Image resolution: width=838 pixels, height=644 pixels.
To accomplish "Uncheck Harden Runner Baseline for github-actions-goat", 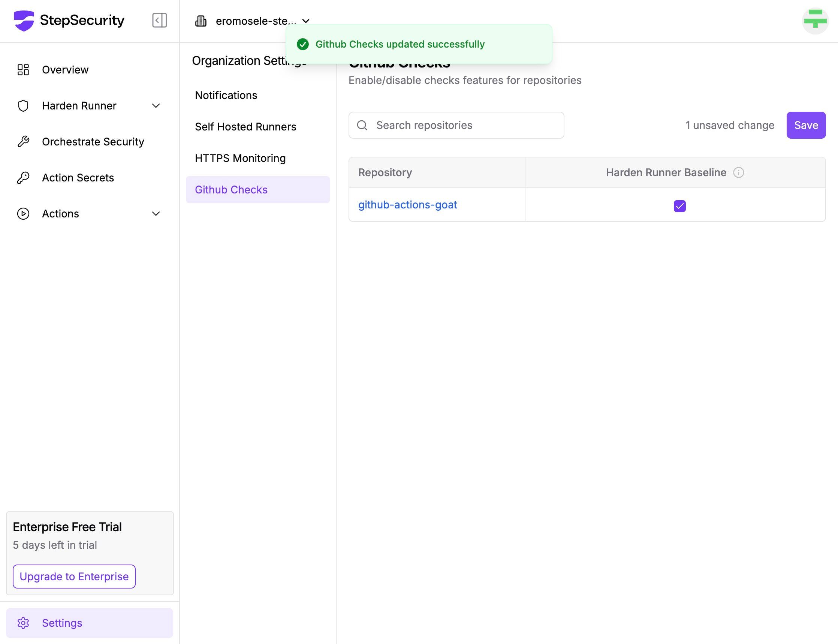I will point(679,206).
